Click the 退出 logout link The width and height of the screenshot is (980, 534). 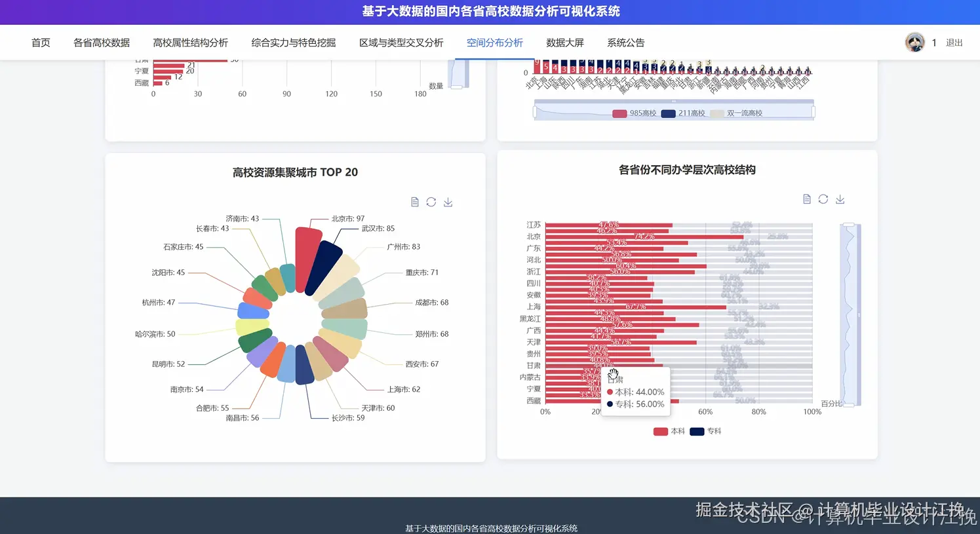[x=954, y=43]
